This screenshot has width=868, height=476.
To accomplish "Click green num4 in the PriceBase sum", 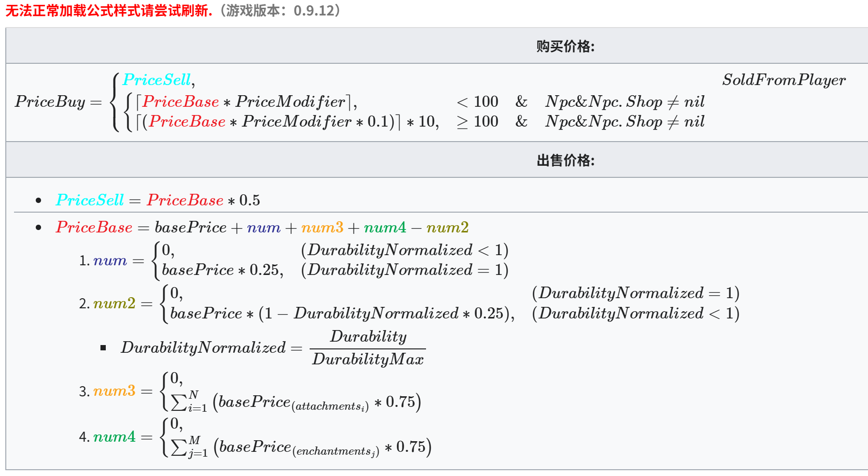I will 384,228.
